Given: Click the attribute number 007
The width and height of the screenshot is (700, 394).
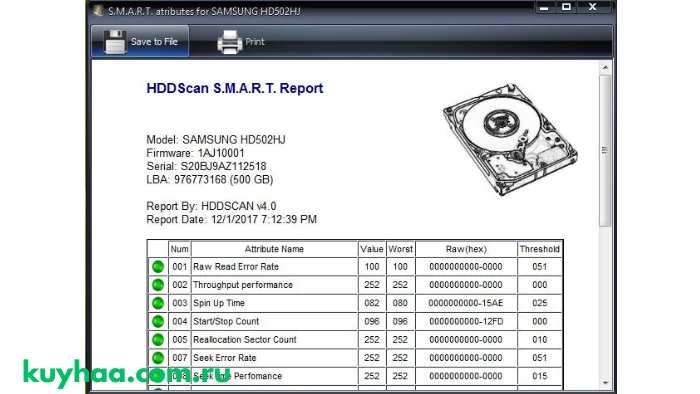Looking at the screenshot, I should [x=179, y=358].
